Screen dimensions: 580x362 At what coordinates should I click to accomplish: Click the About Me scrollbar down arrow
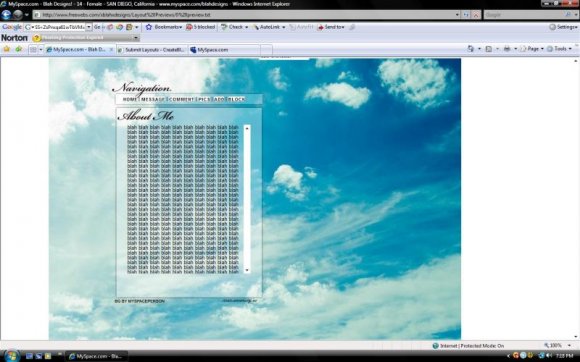247,270
